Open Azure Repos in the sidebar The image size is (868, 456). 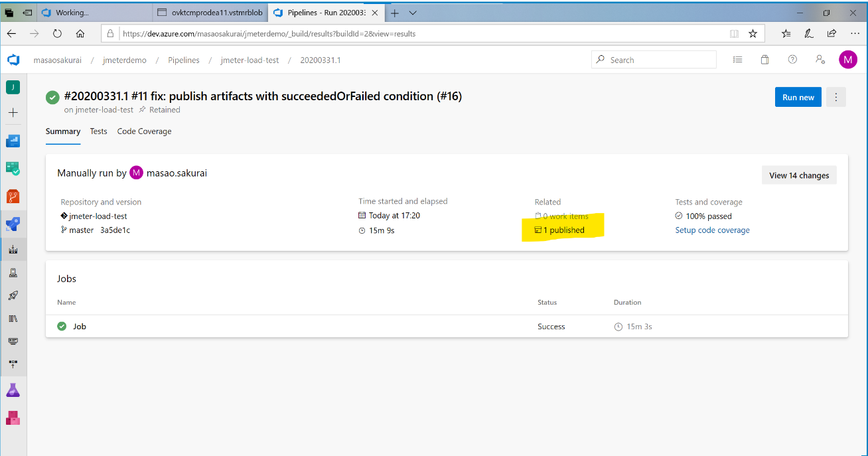pyautogui.click(x=13, y=196)
